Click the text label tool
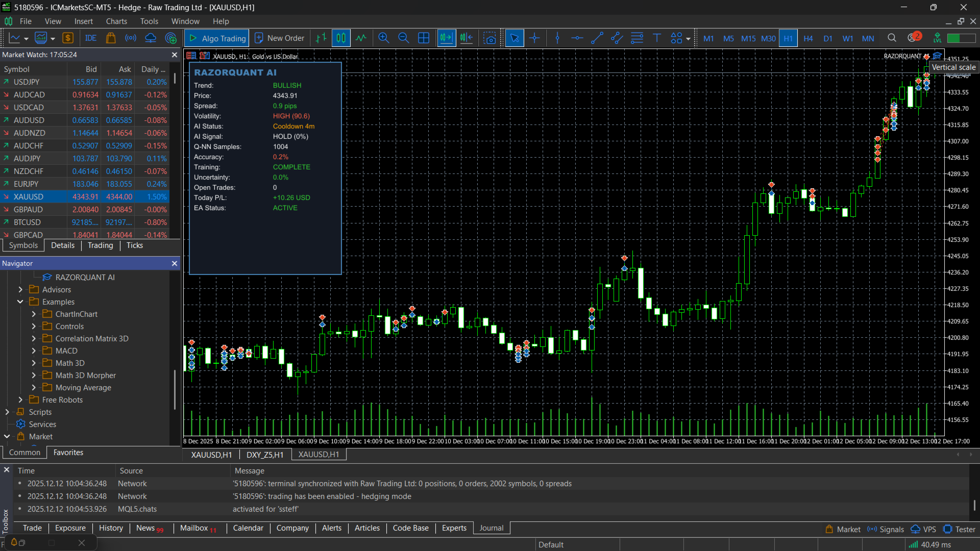Screen dimensions: 980x551 point(656,38)
